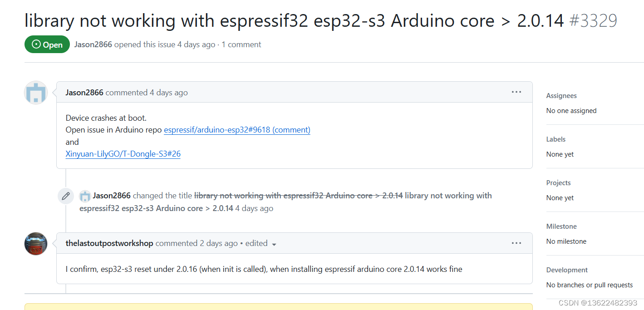The height and width of the screenshot is (310, 644).
Task: Follow the Xinyuan-LilyGO/T-Dongle-S3#26 link
Action: (x=123, y=154)
